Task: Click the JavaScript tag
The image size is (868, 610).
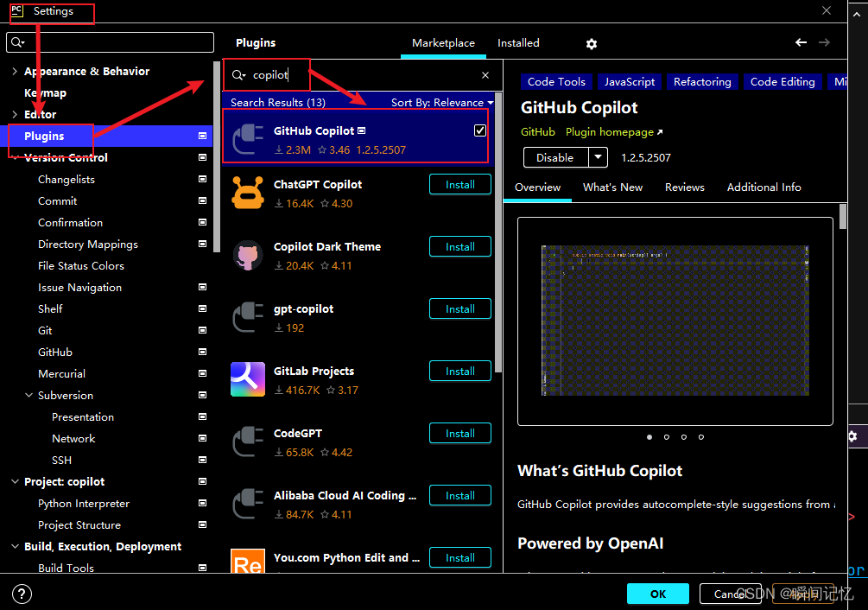Action: tap(630, 81)
